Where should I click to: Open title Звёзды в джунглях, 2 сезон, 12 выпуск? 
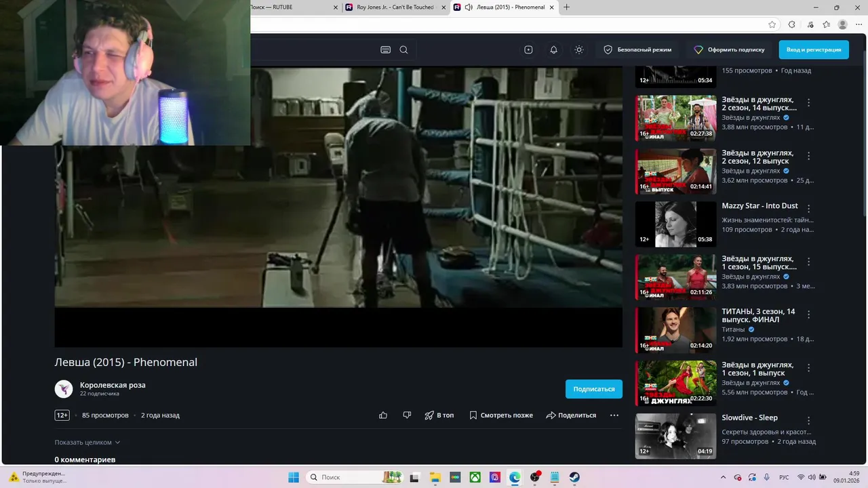click(x=757, y=157)
